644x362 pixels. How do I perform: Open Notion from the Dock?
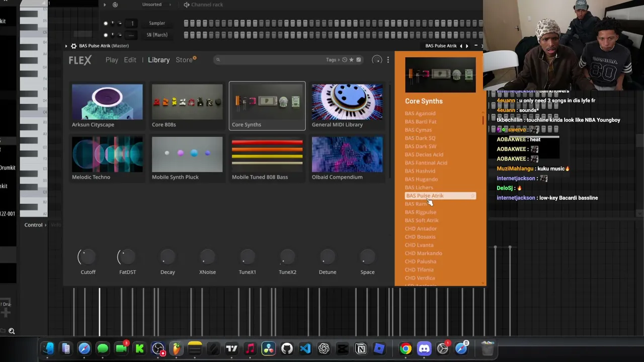pyautogui.click(x=361, y=348)
